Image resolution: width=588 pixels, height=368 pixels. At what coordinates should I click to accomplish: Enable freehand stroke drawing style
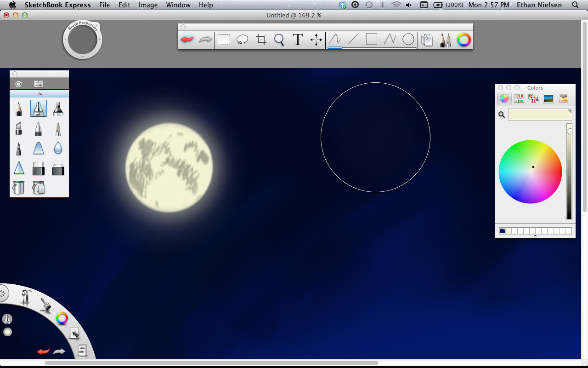coord(335,40)
